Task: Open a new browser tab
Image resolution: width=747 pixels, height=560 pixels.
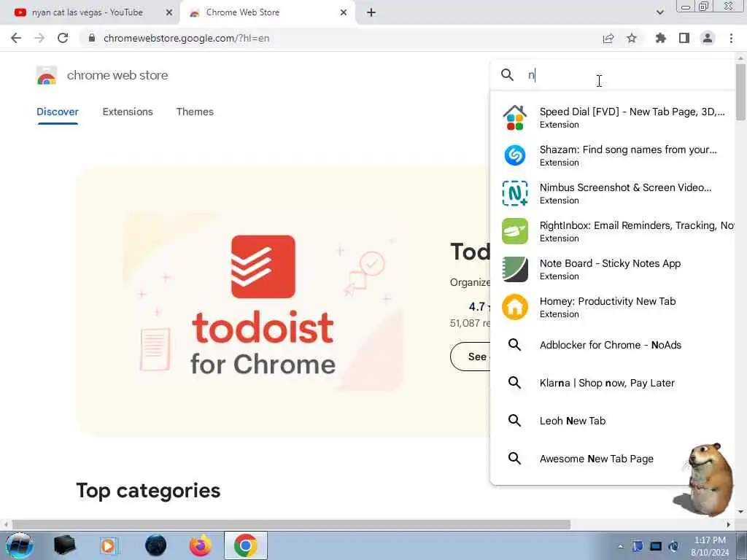Action: coord(371,13)
